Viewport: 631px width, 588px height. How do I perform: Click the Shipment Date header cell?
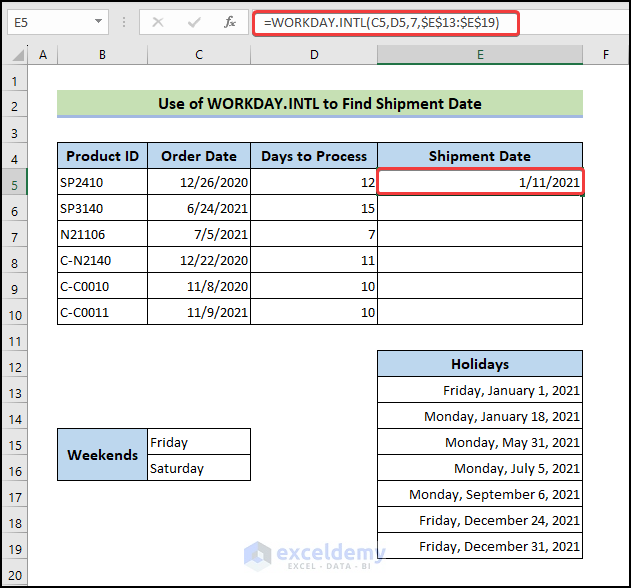pyautogui.click(x=480, y=156)
